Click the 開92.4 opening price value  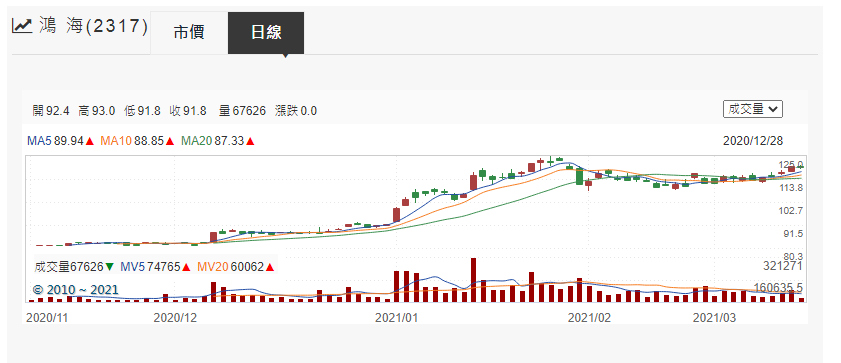[51, 111]
